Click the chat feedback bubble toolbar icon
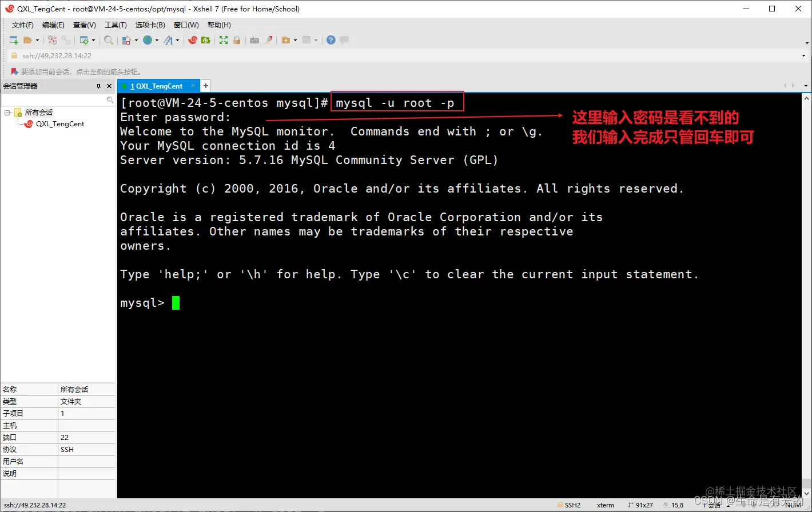 (344, 40)
